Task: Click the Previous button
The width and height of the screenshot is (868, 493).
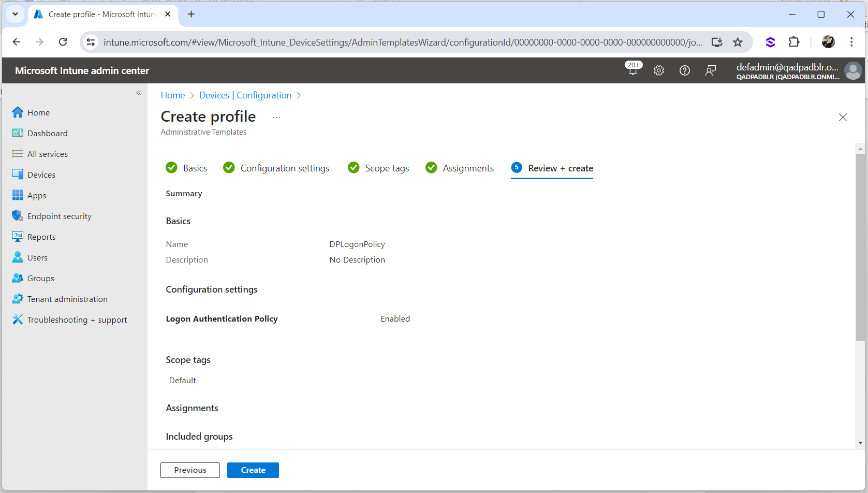Action: 190,470
